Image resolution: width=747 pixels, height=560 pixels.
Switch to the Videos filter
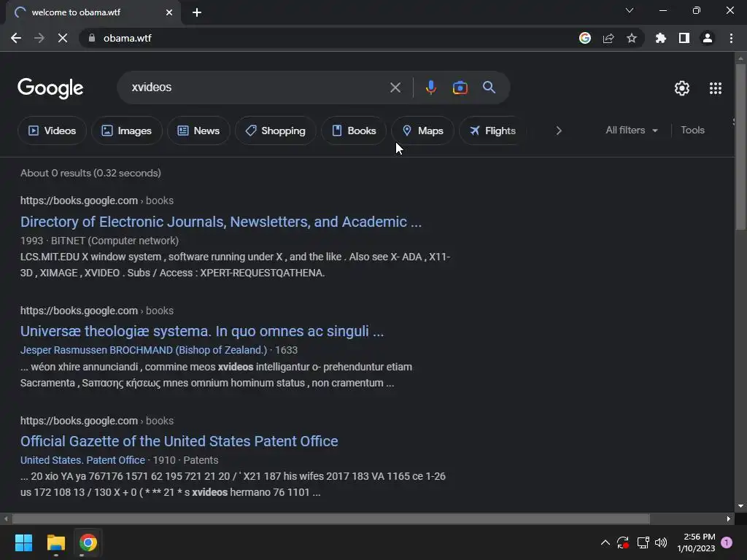tap(52, 131)
